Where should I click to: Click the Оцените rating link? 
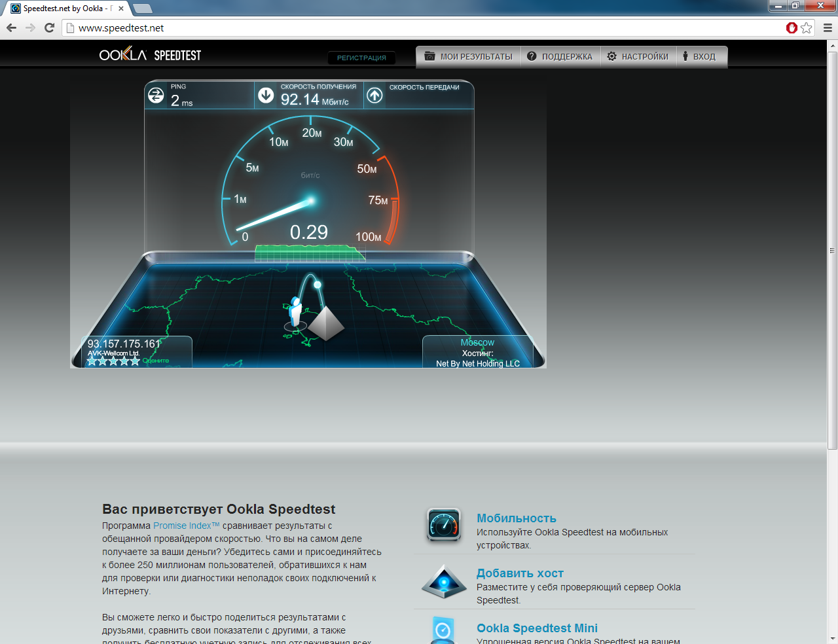(156, 361)
